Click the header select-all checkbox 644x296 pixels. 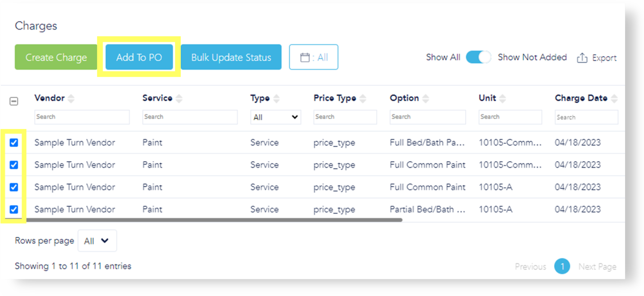14,101
